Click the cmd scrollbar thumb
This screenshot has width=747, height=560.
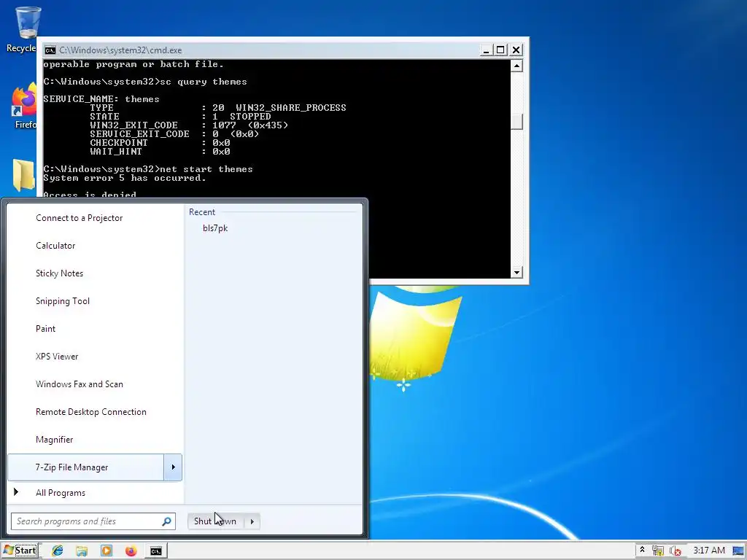coord(516,122)
